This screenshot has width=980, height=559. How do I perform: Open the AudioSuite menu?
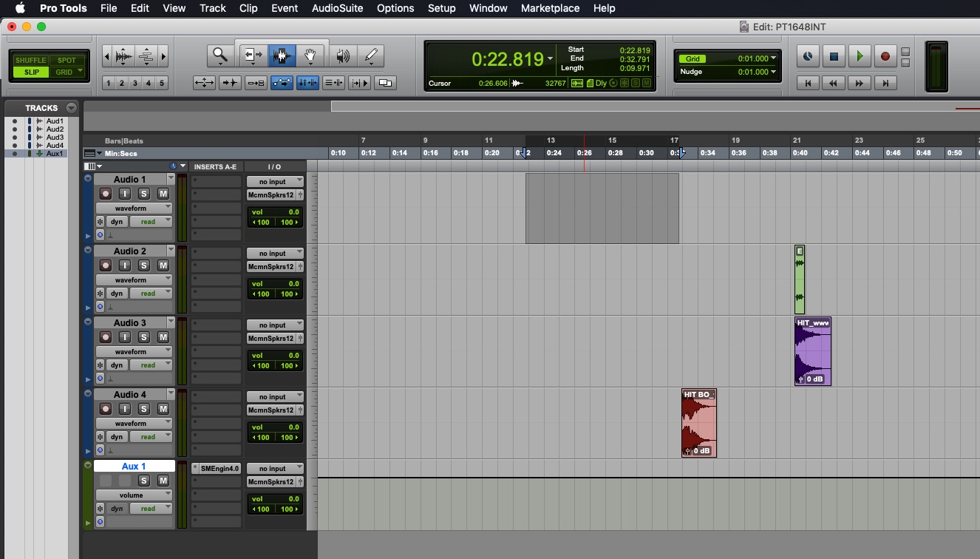pyautogui.click(x=337, y=8)
